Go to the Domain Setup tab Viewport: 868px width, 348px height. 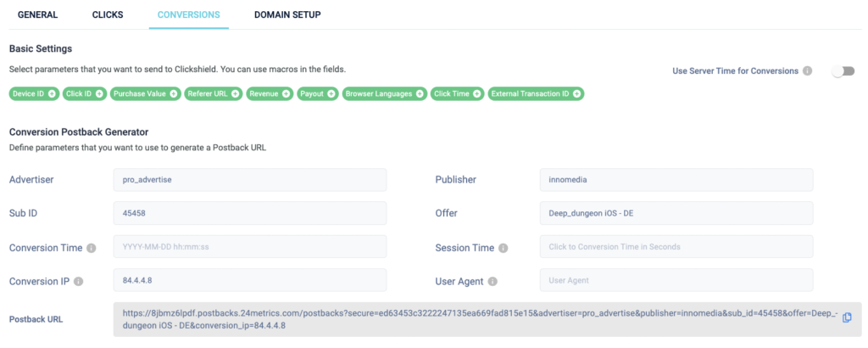[287, 15]
